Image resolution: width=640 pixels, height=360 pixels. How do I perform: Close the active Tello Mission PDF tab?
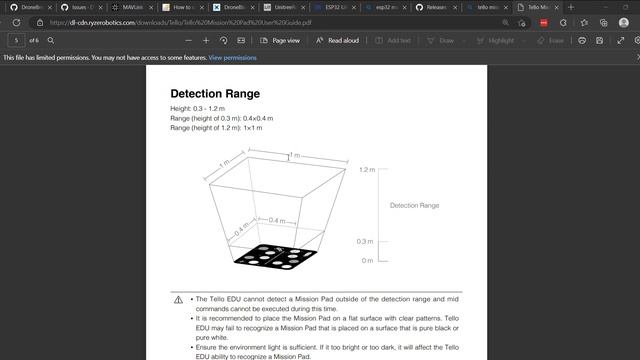(x=556, y=7)
